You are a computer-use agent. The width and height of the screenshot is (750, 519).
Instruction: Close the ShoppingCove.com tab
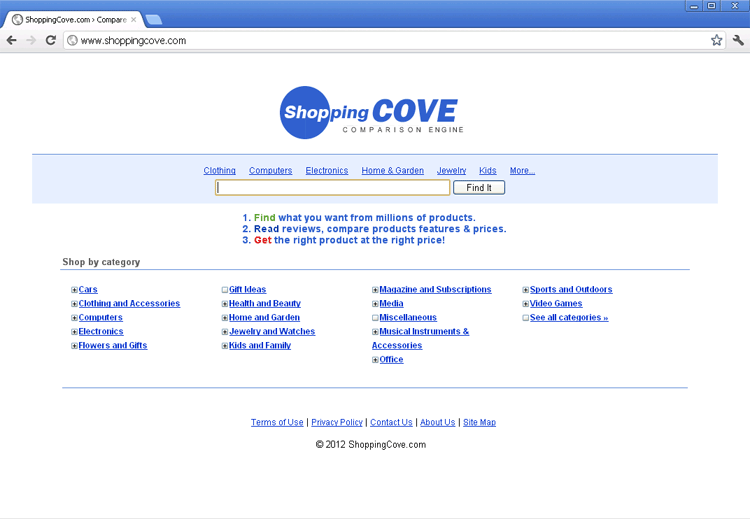click(133, 20)
